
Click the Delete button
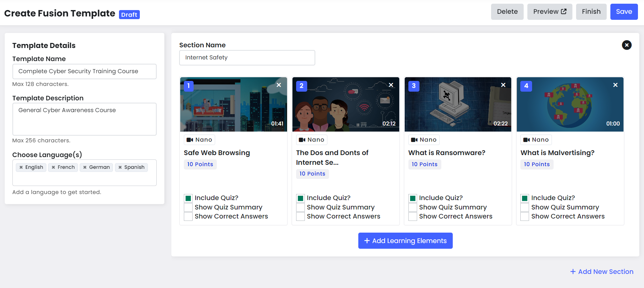pyautogui.click(x=507, y=12)
